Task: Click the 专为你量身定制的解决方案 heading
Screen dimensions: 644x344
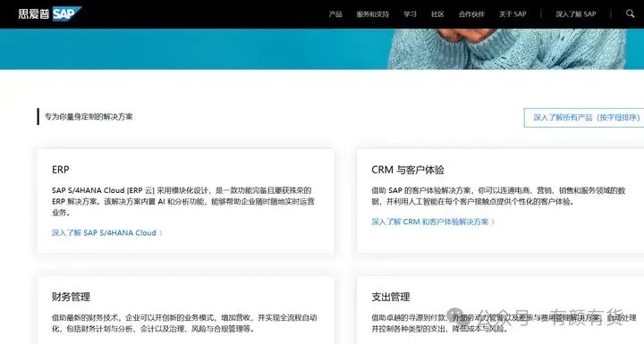Action: pyautogui.click(x=89, y=116)
